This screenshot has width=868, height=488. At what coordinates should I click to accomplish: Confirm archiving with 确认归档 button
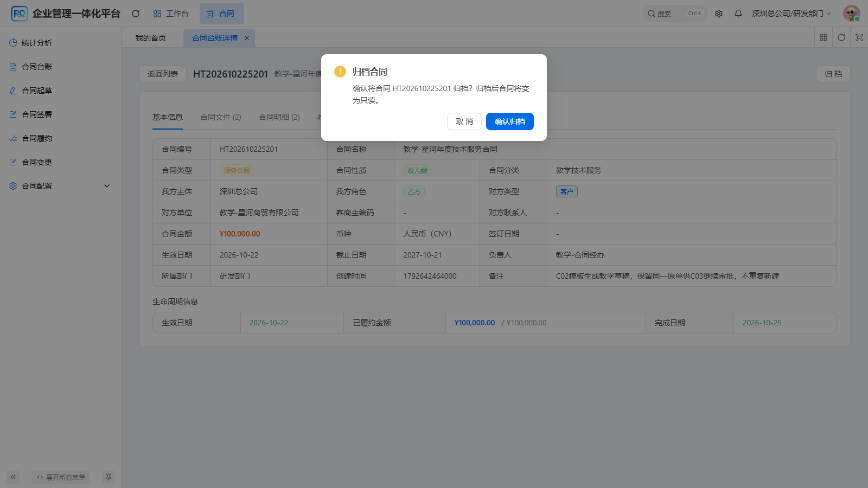509,121
